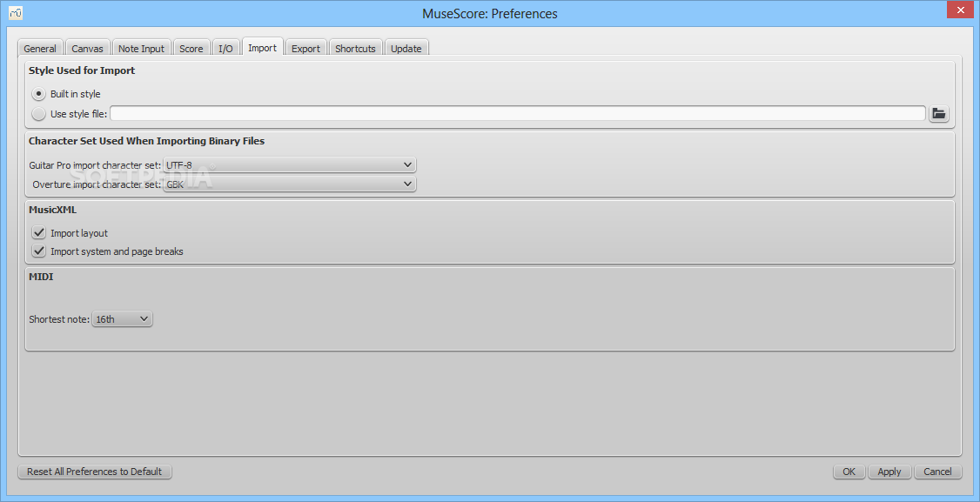
Task: Toggle the Import layout checkbox
Action: click(x=39, y=232)
